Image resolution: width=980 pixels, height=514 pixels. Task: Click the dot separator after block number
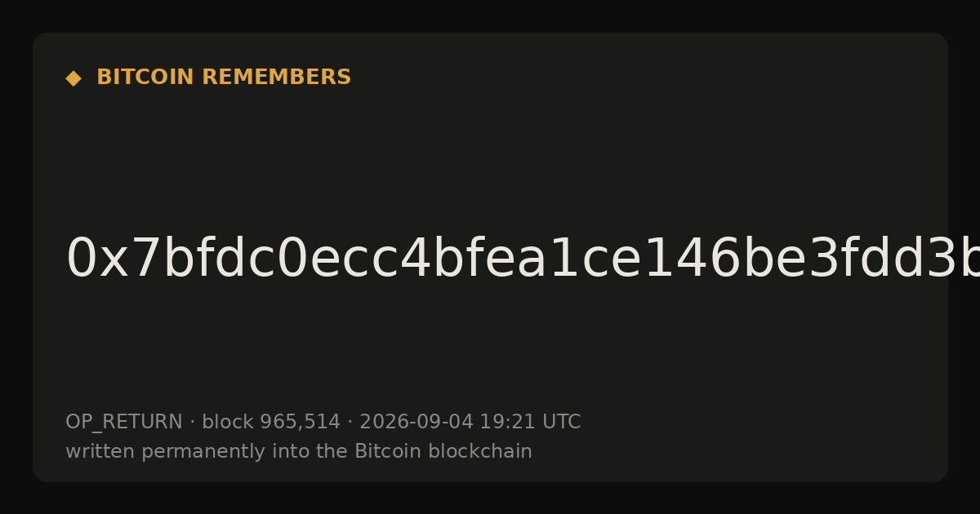pos(350,423)
